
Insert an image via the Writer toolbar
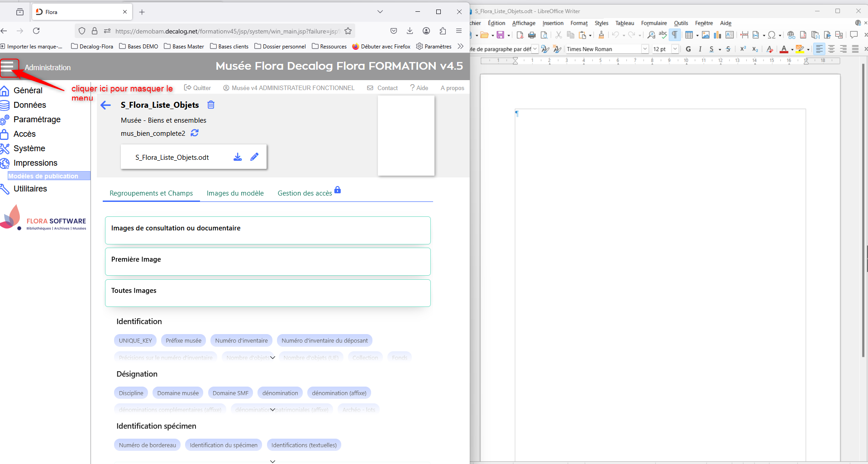pos(706,35)
